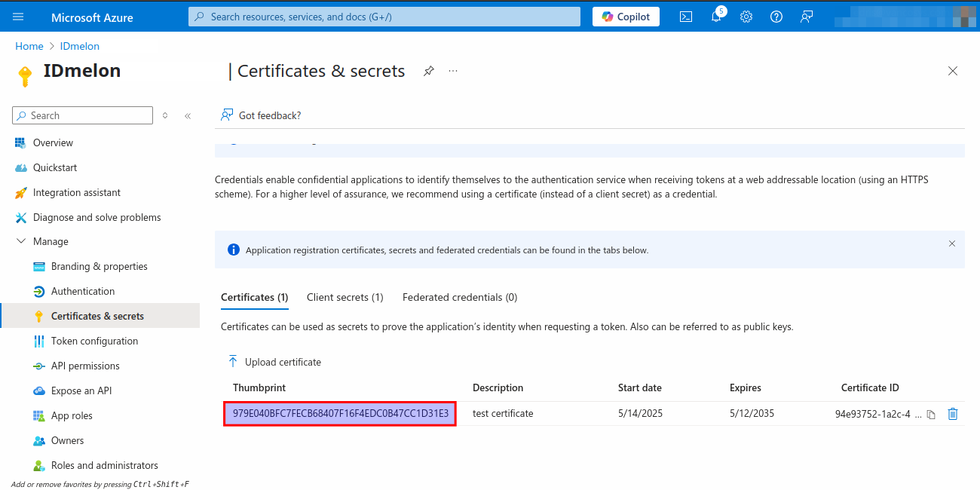Open the notifications bell
Image resolution: width=980 pixels, height=490 pixels.
point(716,17)
